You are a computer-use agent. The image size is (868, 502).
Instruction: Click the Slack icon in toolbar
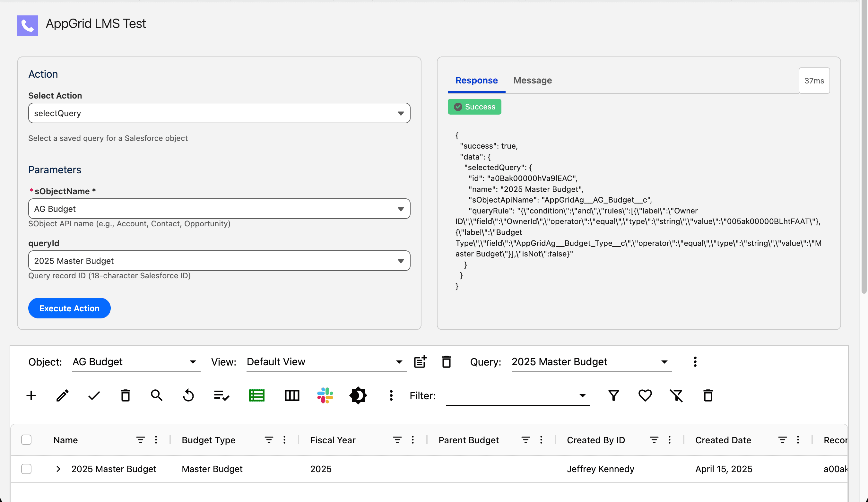325,395
